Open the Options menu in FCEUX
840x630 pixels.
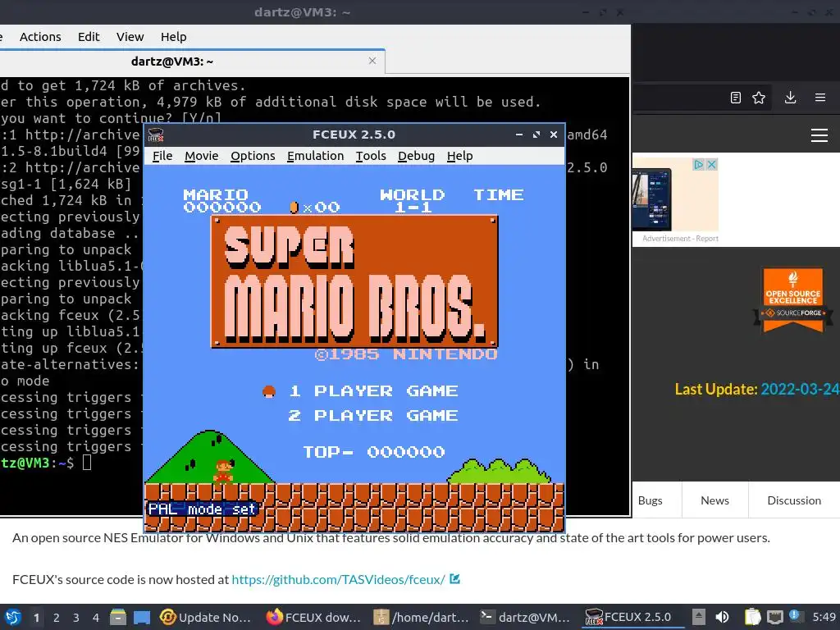253,156
